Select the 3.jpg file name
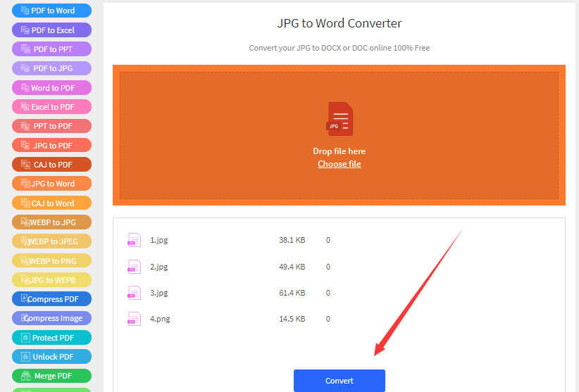The image size is (579, 392). tap(158, 293)
